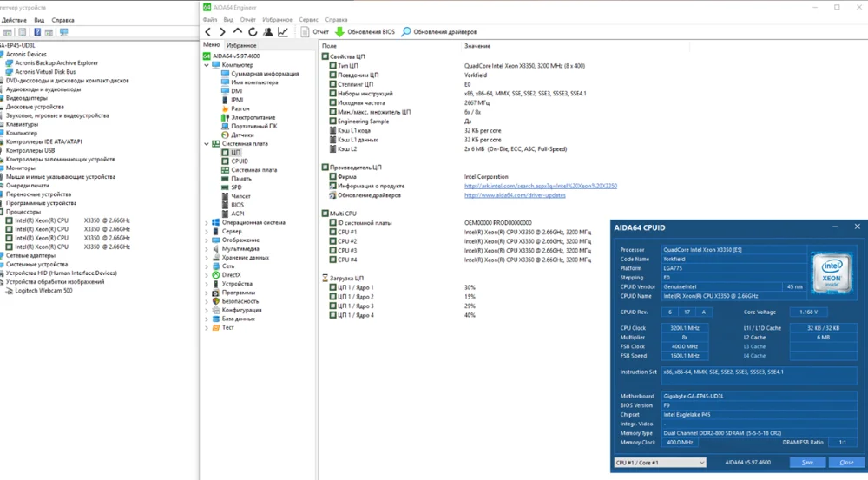Open the Электропитание page
This screenshot has width=868, height=480.
pyautogui.click(x=253, y=117)
